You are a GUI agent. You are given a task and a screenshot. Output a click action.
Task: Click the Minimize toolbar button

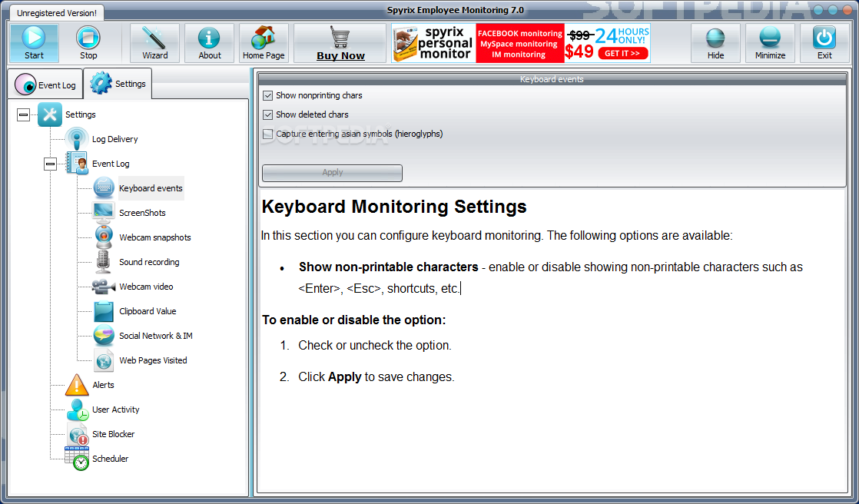pos(770,43)
